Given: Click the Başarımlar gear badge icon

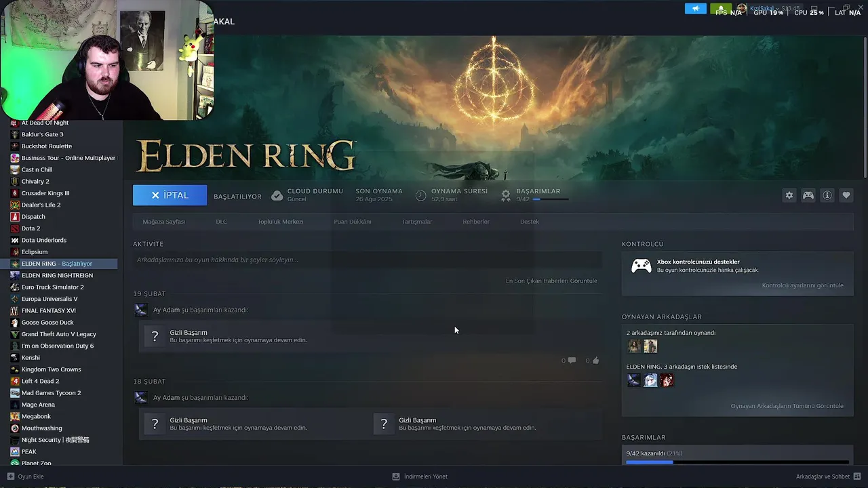Looking at the screenshot, I should 506,195.
